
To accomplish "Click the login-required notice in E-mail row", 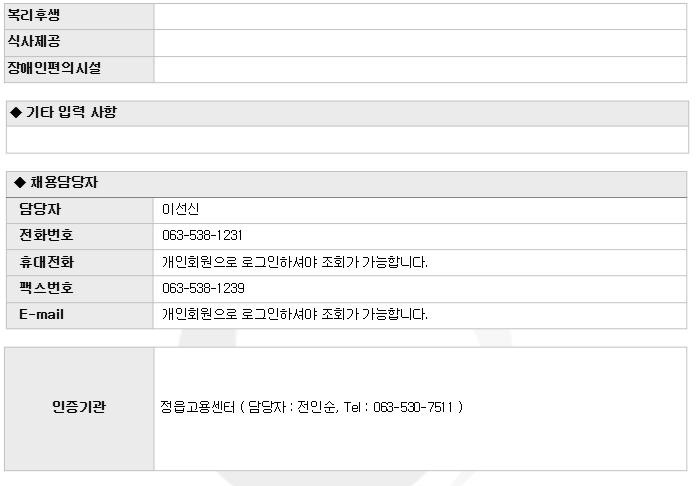I will (295, 314).
